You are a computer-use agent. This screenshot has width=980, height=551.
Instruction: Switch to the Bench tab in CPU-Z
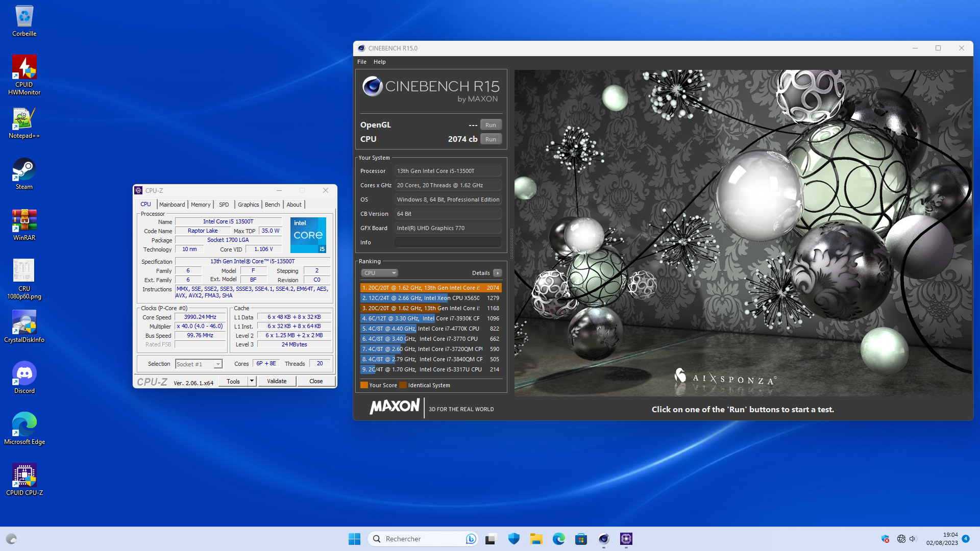272,205
